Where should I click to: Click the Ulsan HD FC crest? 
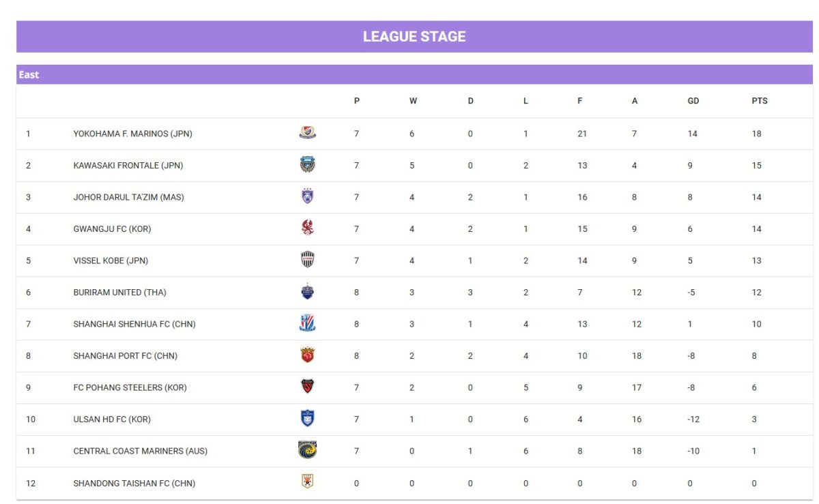(307, 419)
